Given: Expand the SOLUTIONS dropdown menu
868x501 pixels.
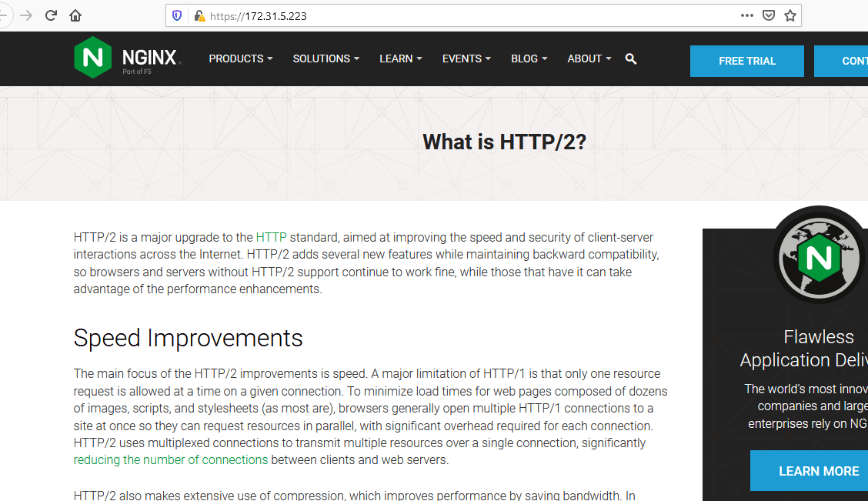Looking at the screenshot, I should [x=325, y=58].
